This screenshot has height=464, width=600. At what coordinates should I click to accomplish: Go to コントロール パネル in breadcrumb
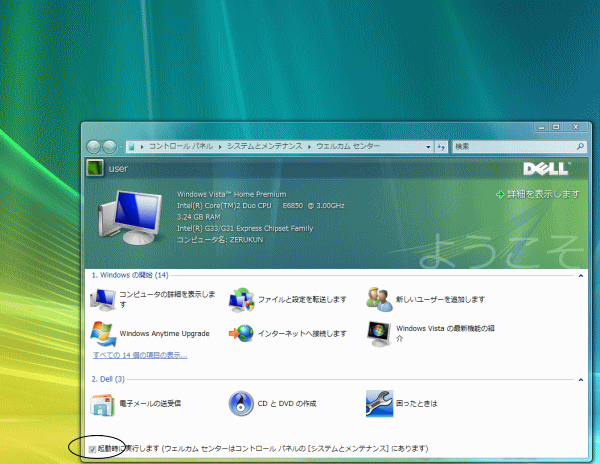tap(181, 147)
